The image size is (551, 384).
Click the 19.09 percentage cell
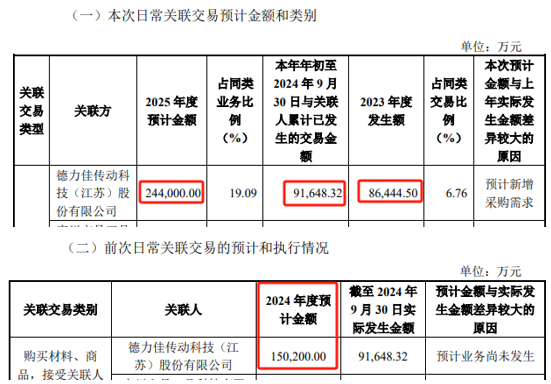[243, 193]
